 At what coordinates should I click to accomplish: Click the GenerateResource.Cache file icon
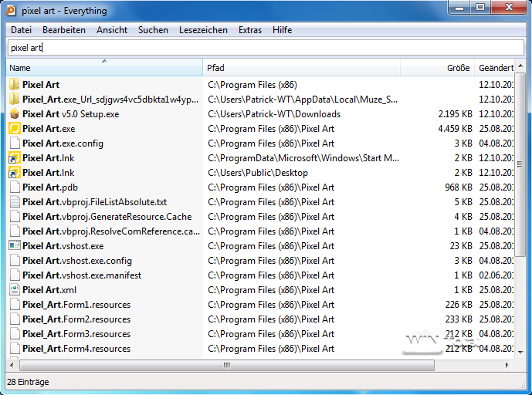point(15,217)
